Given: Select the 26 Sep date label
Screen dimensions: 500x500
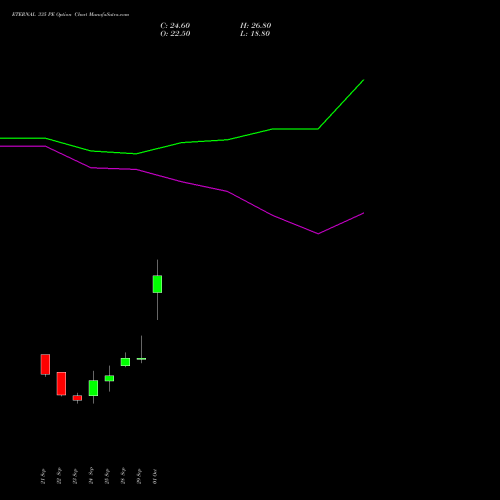Looking at the screenshot, I should click(x=123, y=476).
